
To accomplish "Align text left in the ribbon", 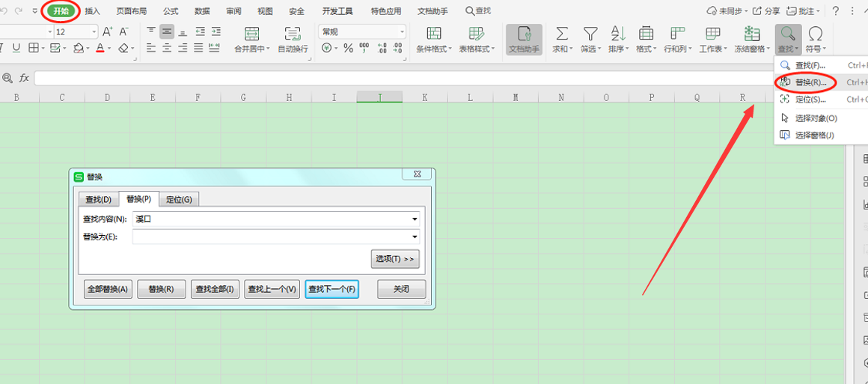I will point(151,48).
